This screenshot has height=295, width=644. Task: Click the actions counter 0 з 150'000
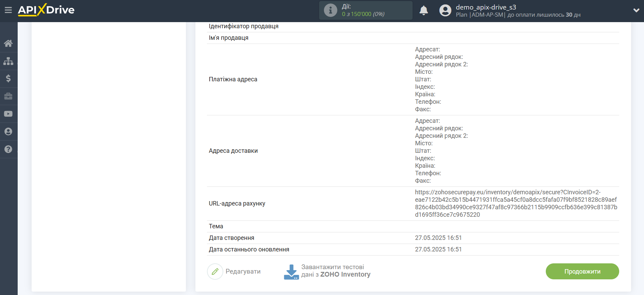363,14
